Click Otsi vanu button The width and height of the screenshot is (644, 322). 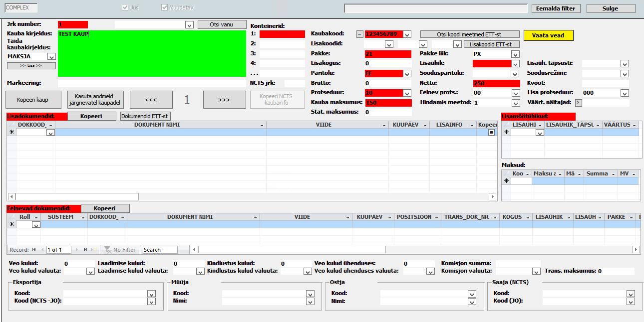click(222, 24)
